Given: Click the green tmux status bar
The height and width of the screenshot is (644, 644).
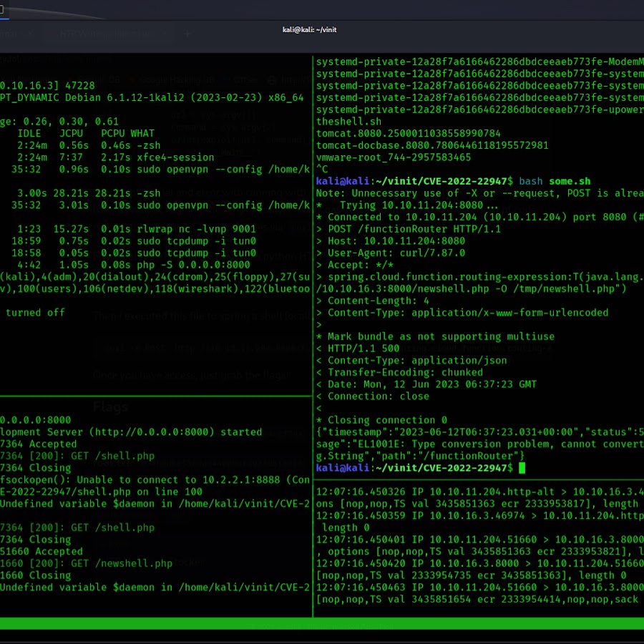Looking at the screenshot, I should coord(322,623).
